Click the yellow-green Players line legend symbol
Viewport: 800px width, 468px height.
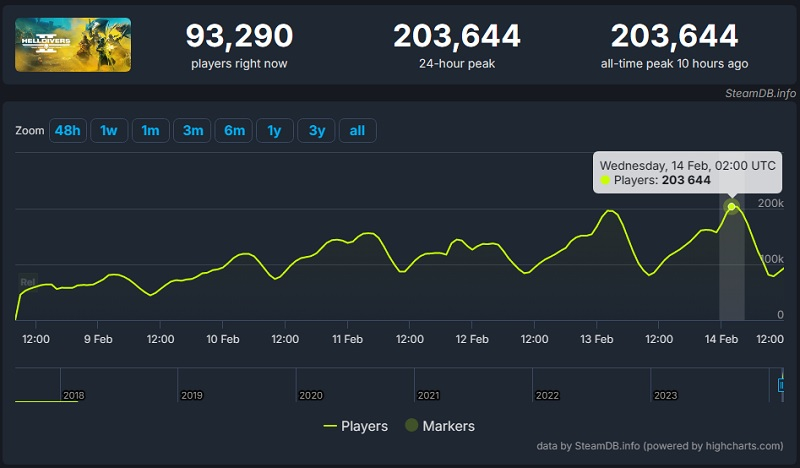pos(330,426)
